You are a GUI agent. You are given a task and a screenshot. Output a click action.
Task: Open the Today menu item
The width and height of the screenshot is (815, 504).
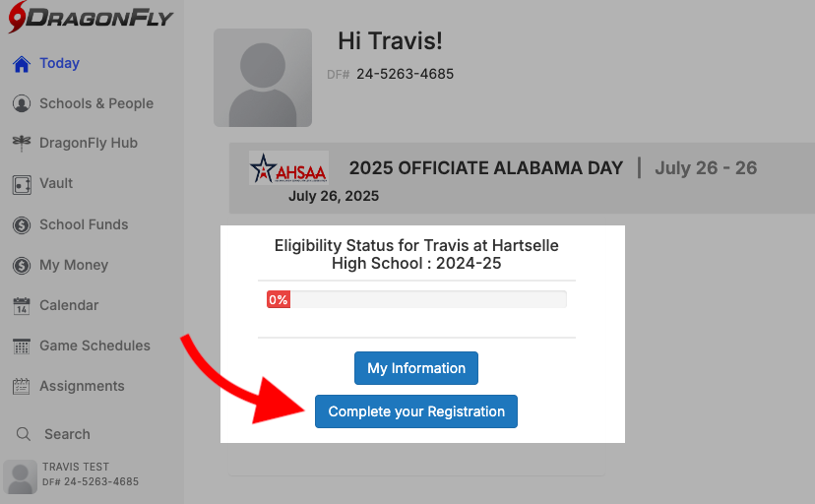[59, 64]
